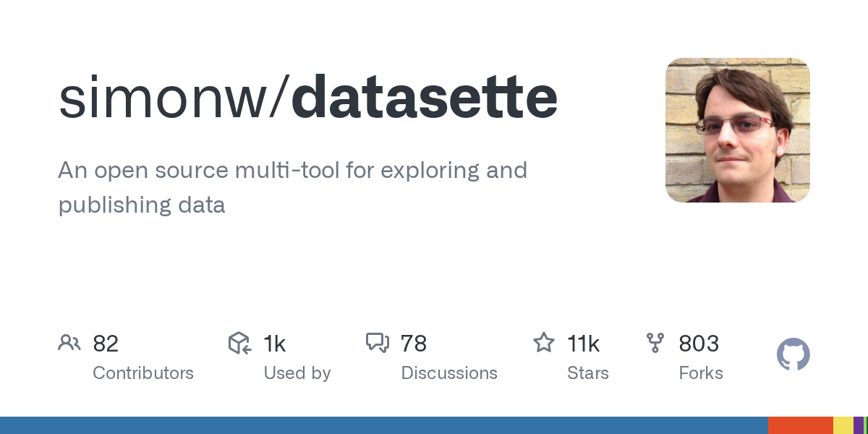Click the Discussions label text
The width and height of the screenshot is (868, 434).
[449, 373]
